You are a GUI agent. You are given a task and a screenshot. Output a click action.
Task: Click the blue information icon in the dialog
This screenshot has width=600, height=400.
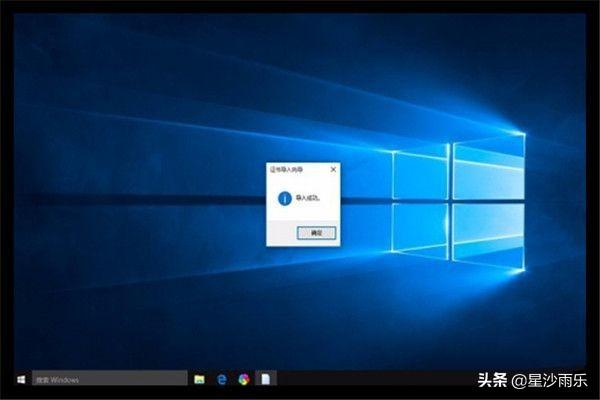285,199
